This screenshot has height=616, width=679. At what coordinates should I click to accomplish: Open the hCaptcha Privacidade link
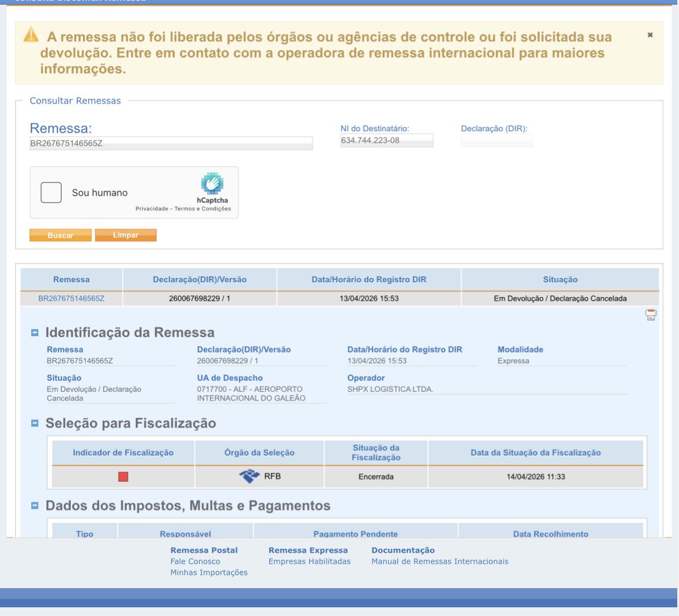[151, 209]
